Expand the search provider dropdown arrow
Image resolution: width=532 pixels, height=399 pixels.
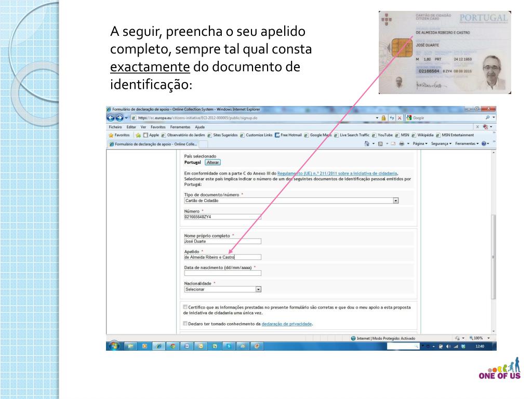[494, 117]
